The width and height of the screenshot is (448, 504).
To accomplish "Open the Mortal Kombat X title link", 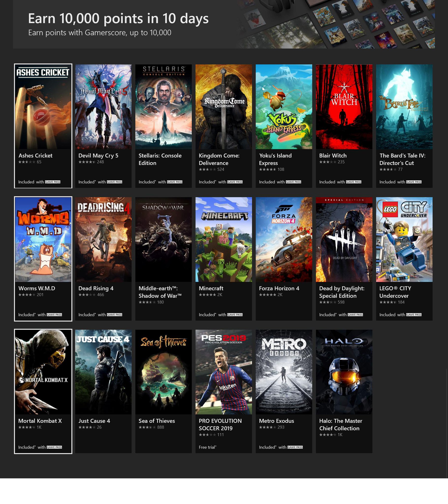I will [40, 421].
